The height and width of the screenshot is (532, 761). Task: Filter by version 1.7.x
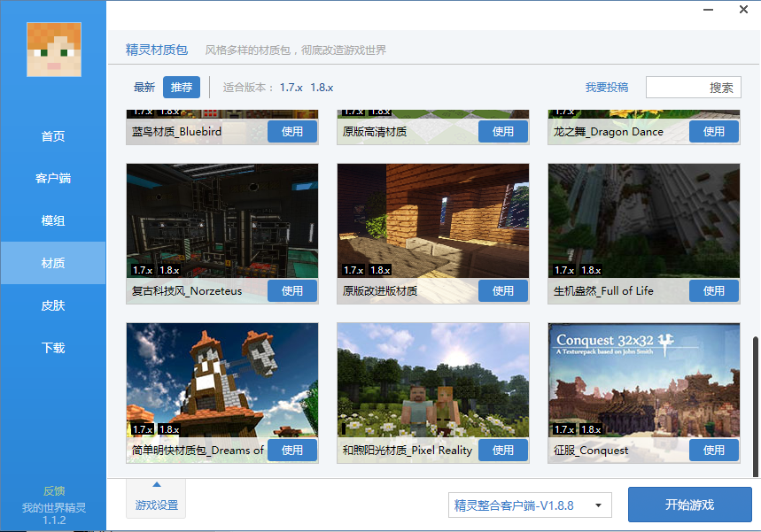pos(291,88)
